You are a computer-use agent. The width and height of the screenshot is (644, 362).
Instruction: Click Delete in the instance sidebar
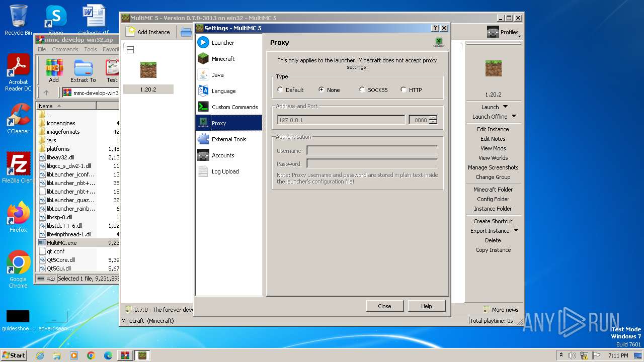[x=493, y=240]
